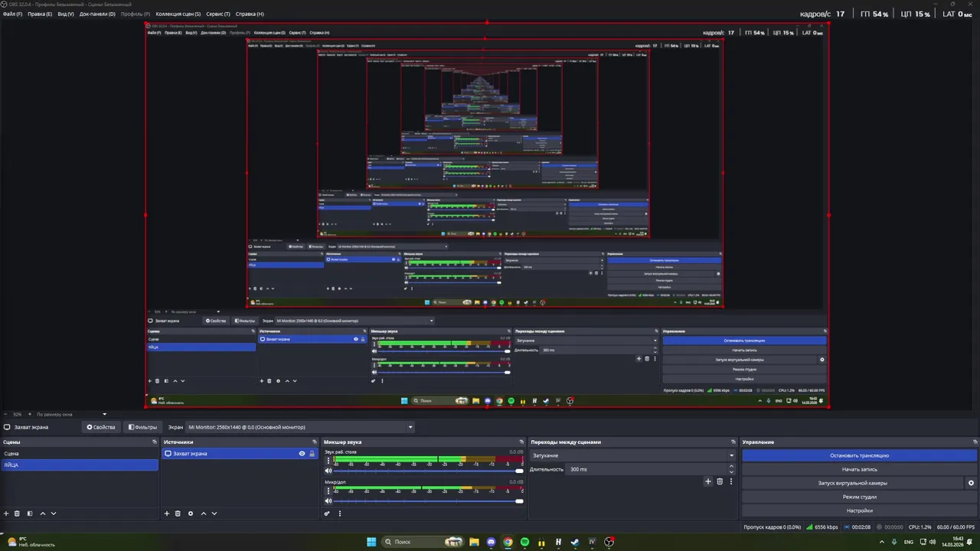Undock the Управление panel
This screenshot has width=980, height=551.
[975, 442]
